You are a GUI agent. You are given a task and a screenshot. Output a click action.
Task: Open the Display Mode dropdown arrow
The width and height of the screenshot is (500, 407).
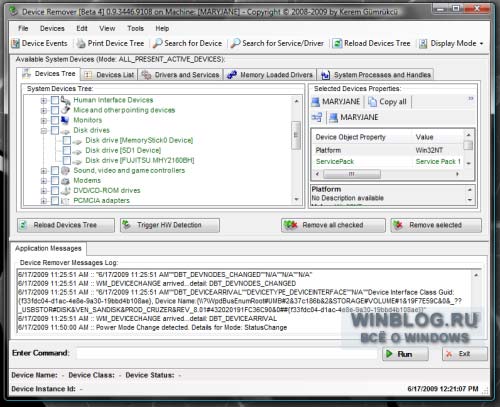481,44
